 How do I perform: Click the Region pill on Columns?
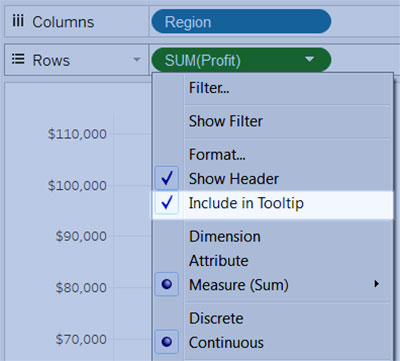241,21
